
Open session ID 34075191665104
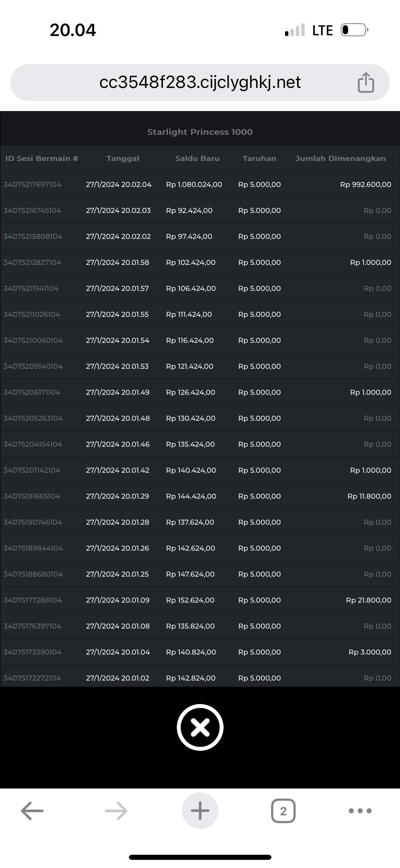(32, 496)
